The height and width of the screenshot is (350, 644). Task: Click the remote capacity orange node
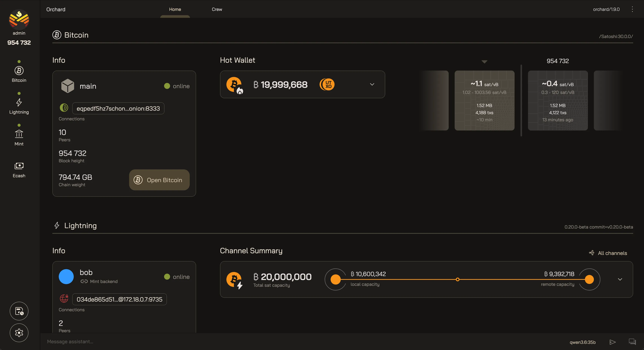[589, 279]
